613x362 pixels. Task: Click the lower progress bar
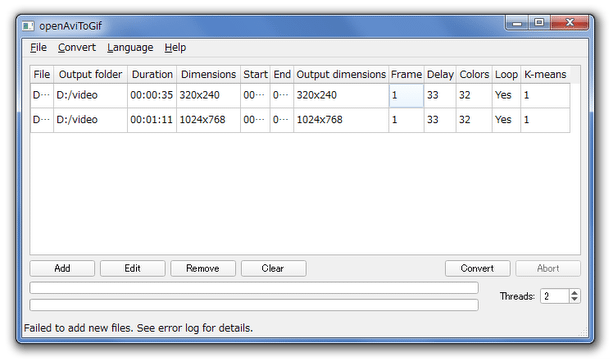254,305
